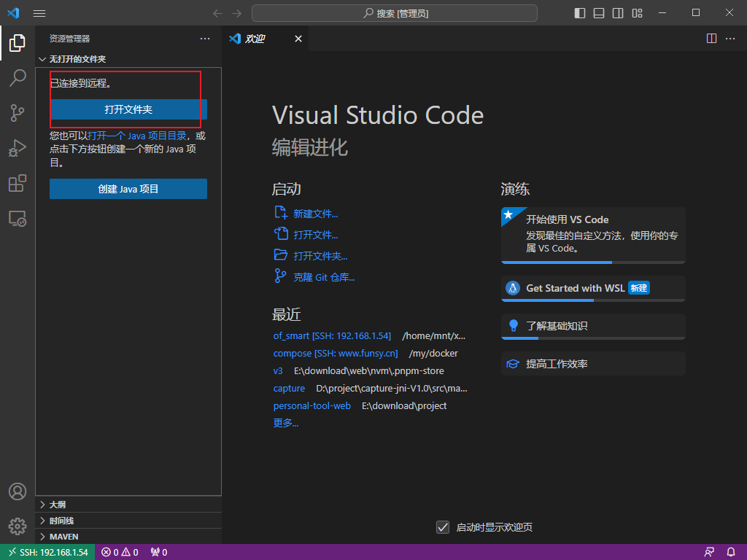Click the 新建 badge on WSL card

(x=639, y=288)
